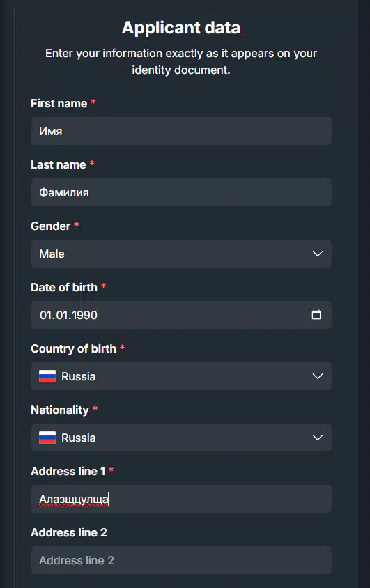
Task: Click the Russia flag in Country of birth
Action: [x=47, y=376]
